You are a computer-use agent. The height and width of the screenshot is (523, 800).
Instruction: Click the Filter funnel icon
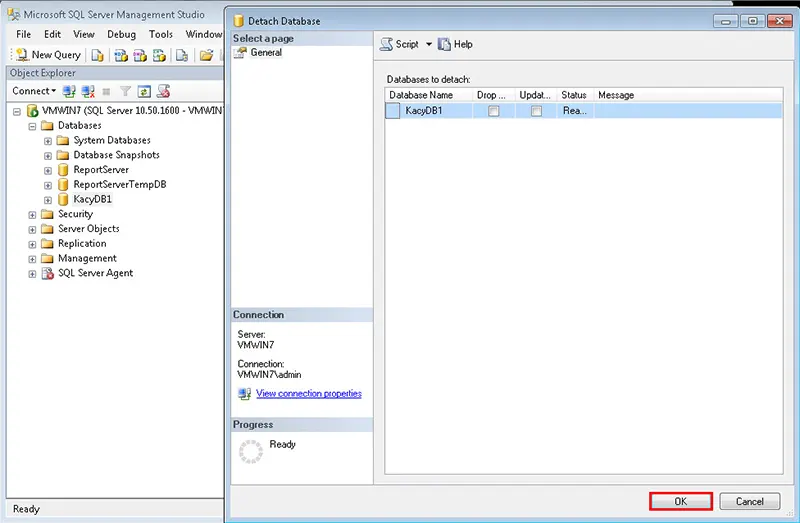[x=125, y=91]
